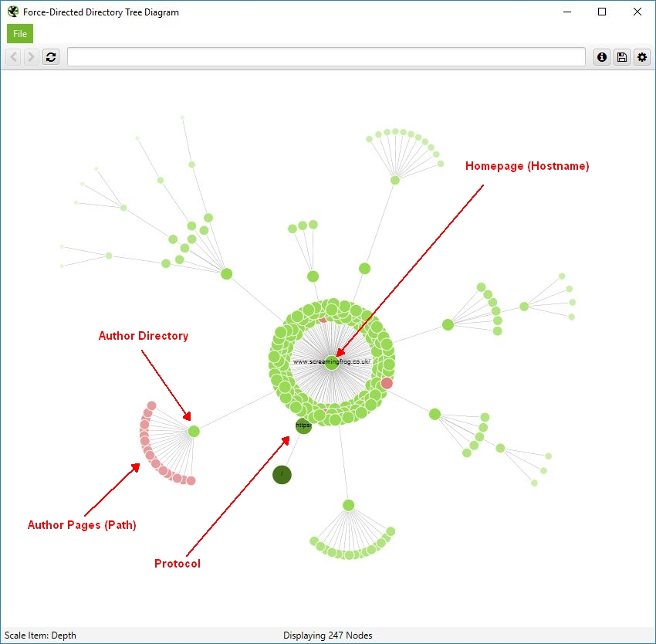This screenshot has width=656, height=644.
Task: Close the Force-Directed Directory Tree window
Action: [637, 12]
